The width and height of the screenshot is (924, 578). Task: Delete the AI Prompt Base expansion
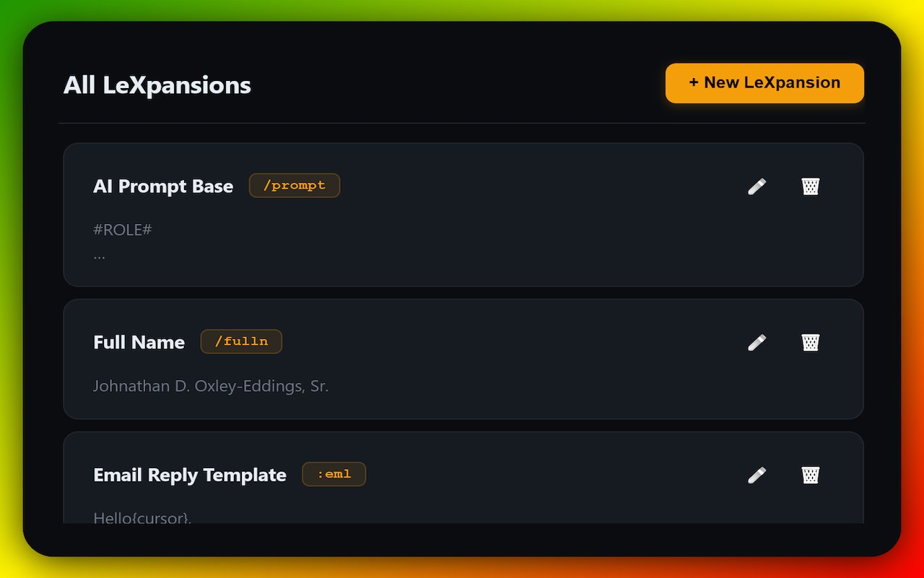coord(811,186)
